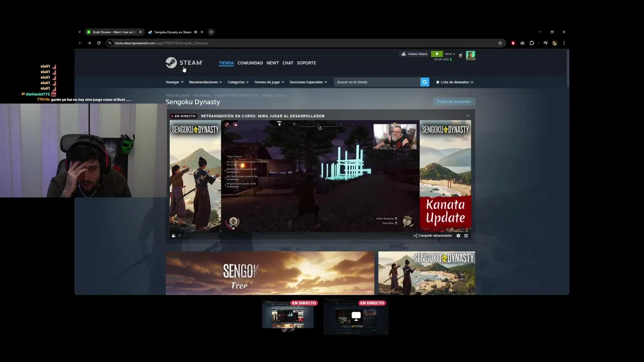This screenshot has height=362, width=644.
Task: Pop out the broadcast in new window
Action: [x=466, y=236]
